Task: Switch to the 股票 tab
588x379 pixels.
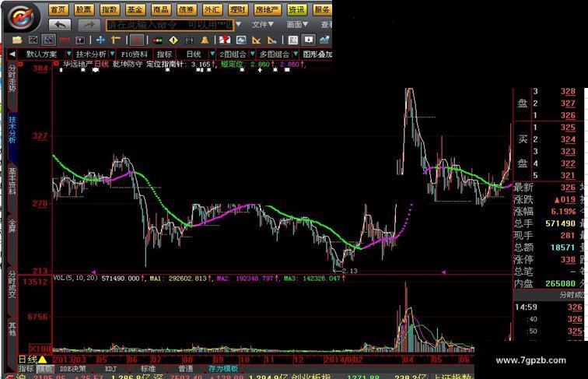Action: 84,9
